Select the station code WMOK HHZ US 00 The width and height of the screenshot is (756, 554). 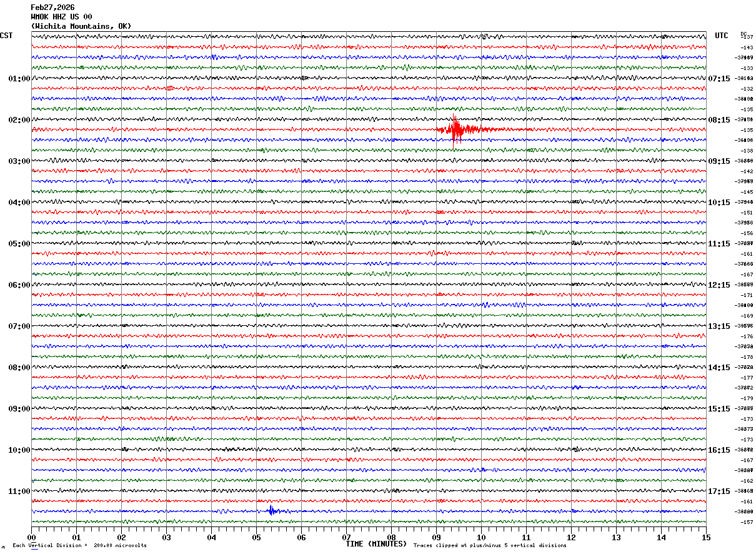61,17
